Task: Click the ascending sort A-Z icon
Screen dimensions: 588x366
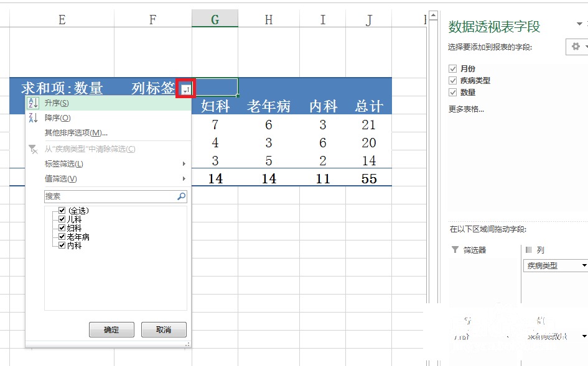Action: [33, 103]
